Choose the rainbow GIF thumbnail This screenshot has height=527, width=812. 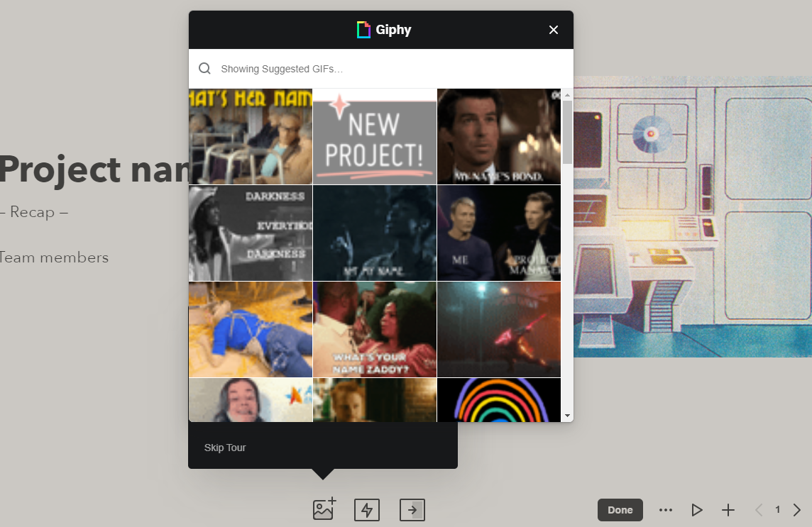499,399
